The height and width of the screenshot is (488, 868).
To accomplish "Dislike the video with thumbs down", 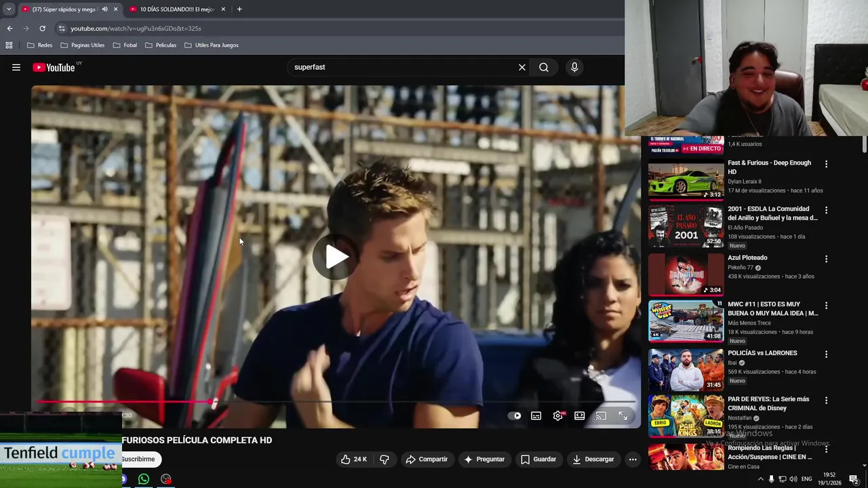I will pyautogui.click(x=384, y=459).
